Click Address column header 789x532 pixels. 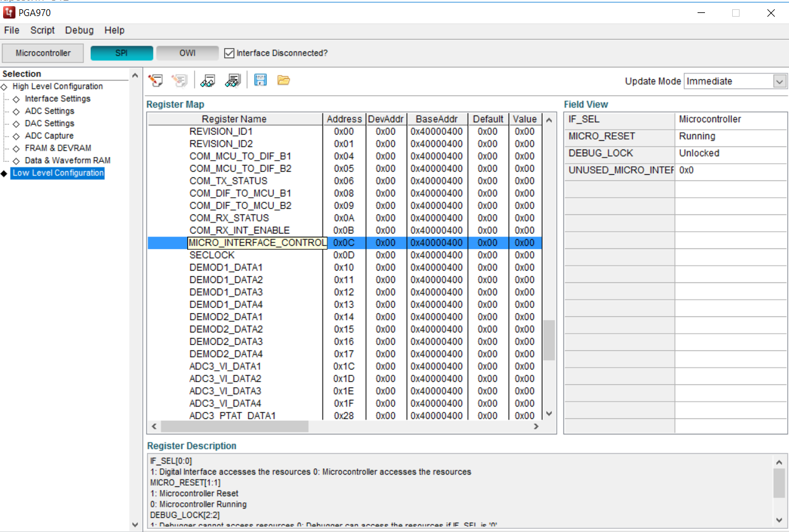pyautogui.click(x=344, y=119)
